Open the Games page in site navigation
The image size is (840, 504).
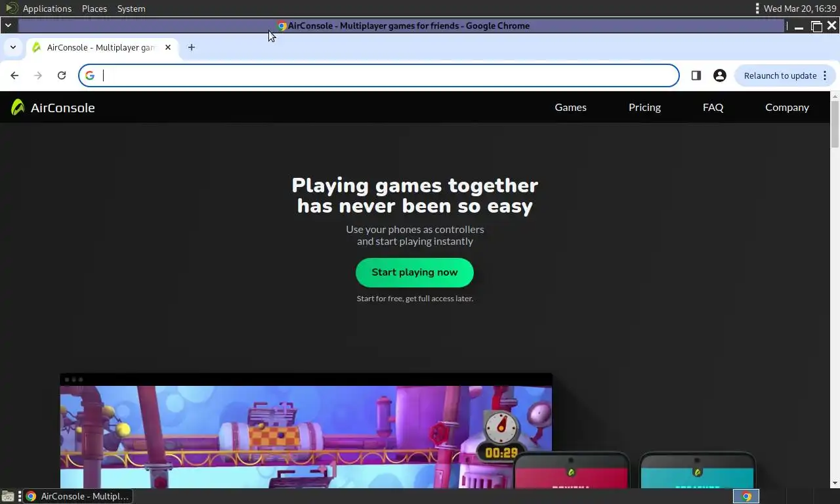(571, 107)
